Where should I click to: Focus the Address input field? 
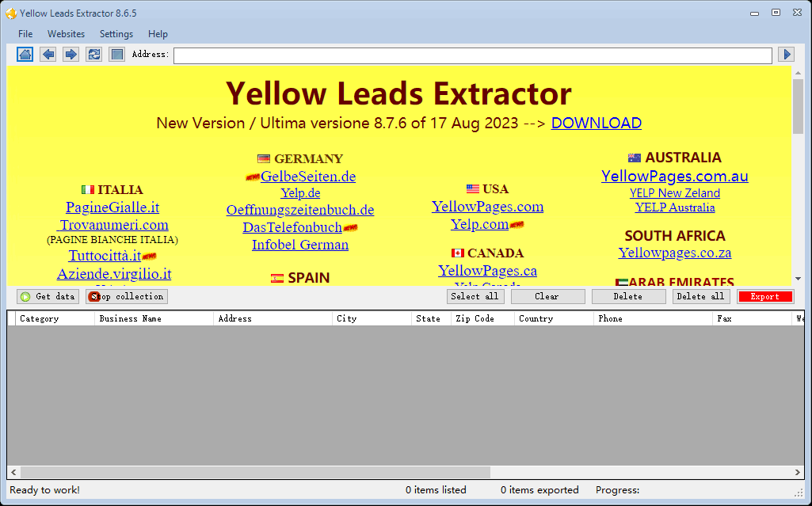tap(473, 55)
